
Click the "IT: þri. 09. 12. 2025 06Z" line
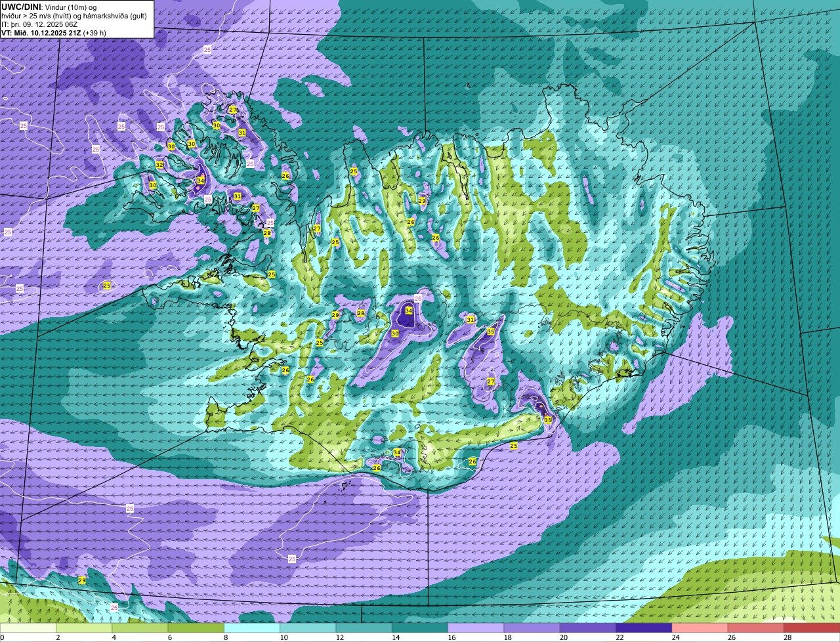tap(41, 24)
